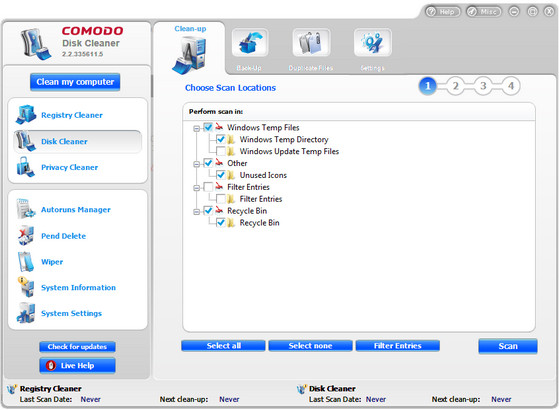Screen dimensions: 559x410
Task: Click the Disk Cleaner status bar icon
Action: tap(302, 389)
